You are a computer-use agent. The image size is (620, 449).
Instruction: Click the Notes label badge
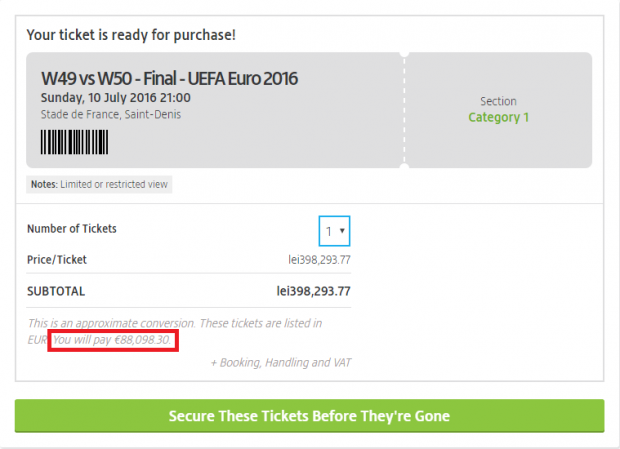43,184
